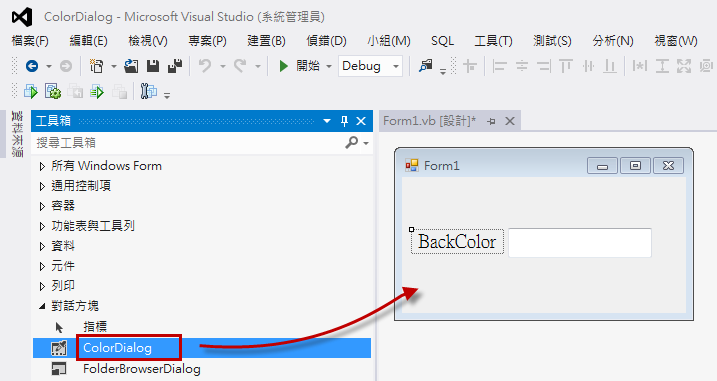Click the textbox beside BackColor button
This screenshot has width=717, height=381.
pyautogui.click(x=580, y=243)
